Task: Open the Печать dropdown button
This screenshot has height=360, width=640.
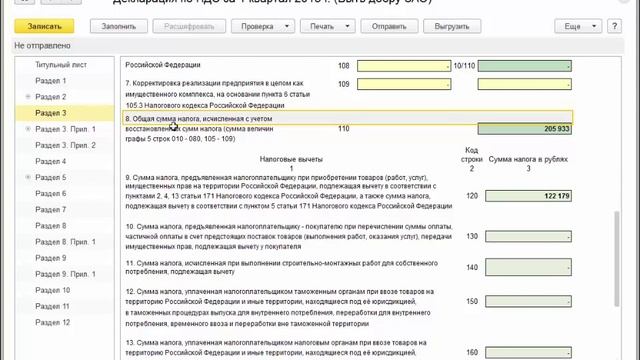Action: click(328, 26)
